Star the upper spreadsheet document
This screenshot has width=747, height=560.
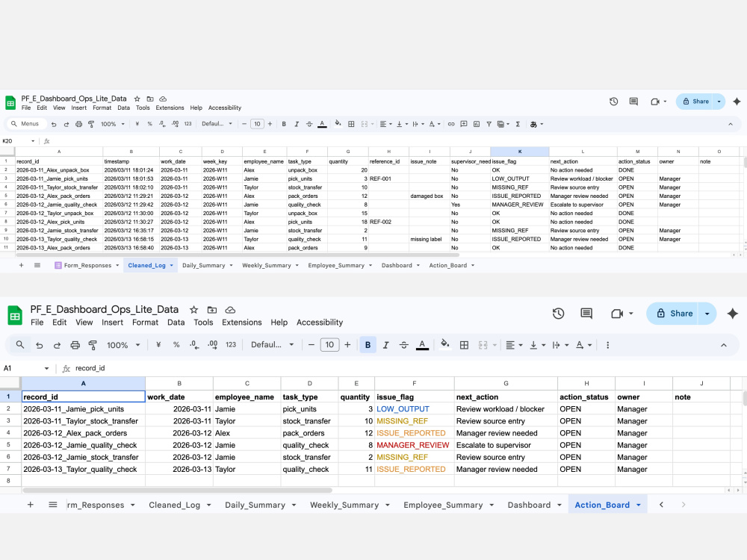point(137,99)
